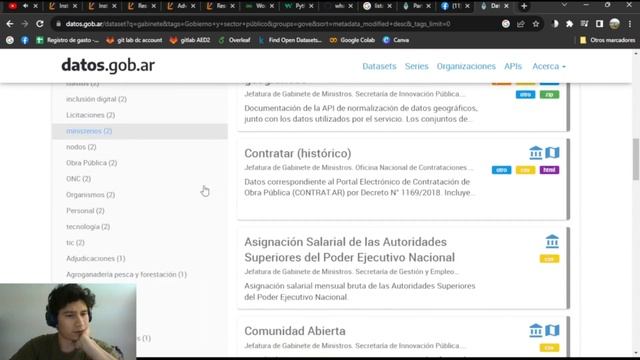Open the gitlab AED2 bookmark
This screenshot has width=640, height=360.
point(190,40)
